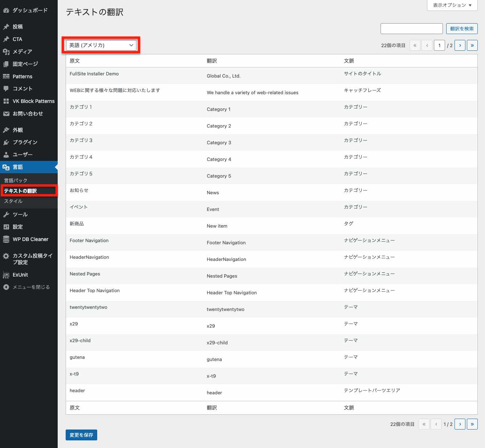
Task: Go to next page using top pagination arrow
Action: click(x=460, y=45)
